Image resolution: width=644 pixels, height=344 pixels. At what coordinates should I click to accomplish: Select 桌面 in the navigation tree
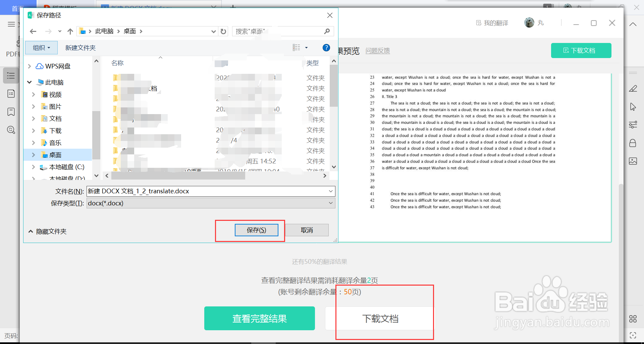coord(55,155)
